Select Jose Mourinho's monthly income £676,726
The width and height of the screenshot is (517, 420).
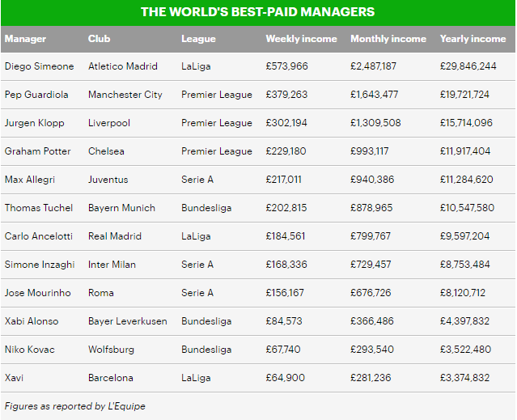(372, 293)
